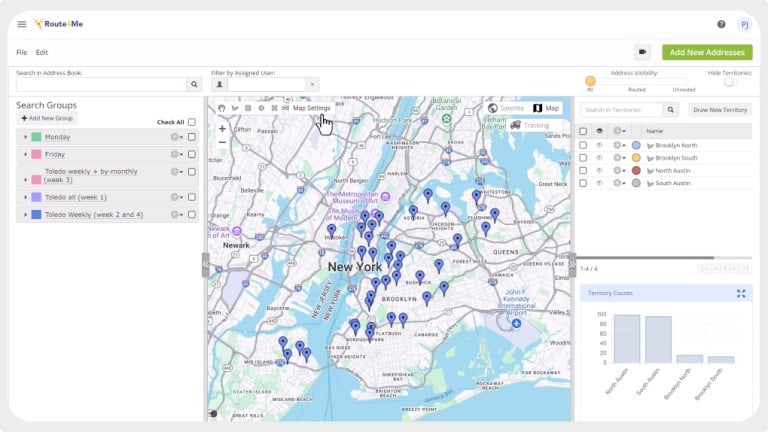Expand the Toledo Weekly (week 2 and 4) group

pyautogui.click(x=25, y=215)
